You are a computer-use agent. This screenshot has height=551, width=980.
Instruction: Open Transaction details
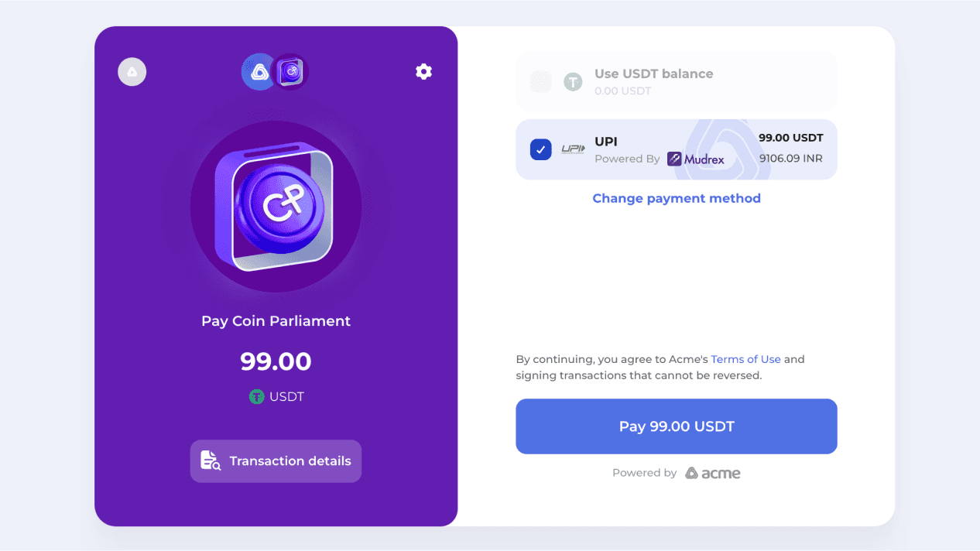[x=276, y=461]
